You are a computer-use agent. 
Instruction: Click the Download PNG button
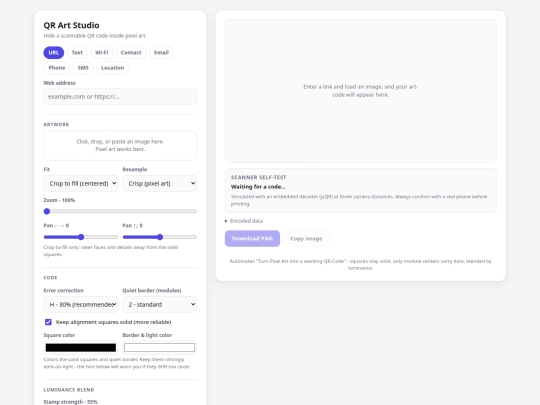[x=252, y=238]
